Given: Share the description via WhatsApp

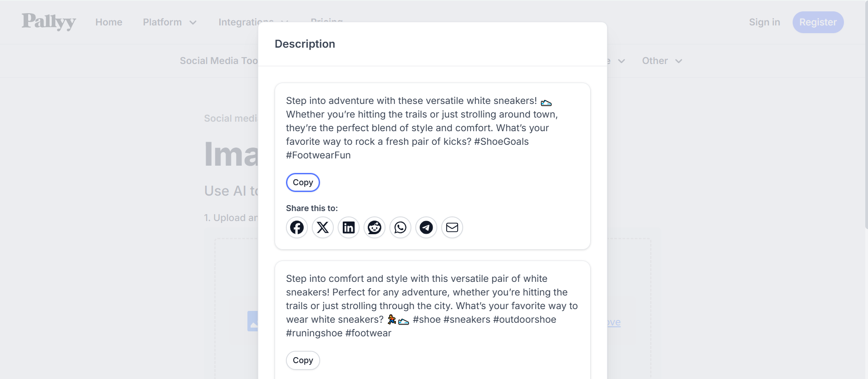Looking at the screenshot, I should tap(400, 227).
